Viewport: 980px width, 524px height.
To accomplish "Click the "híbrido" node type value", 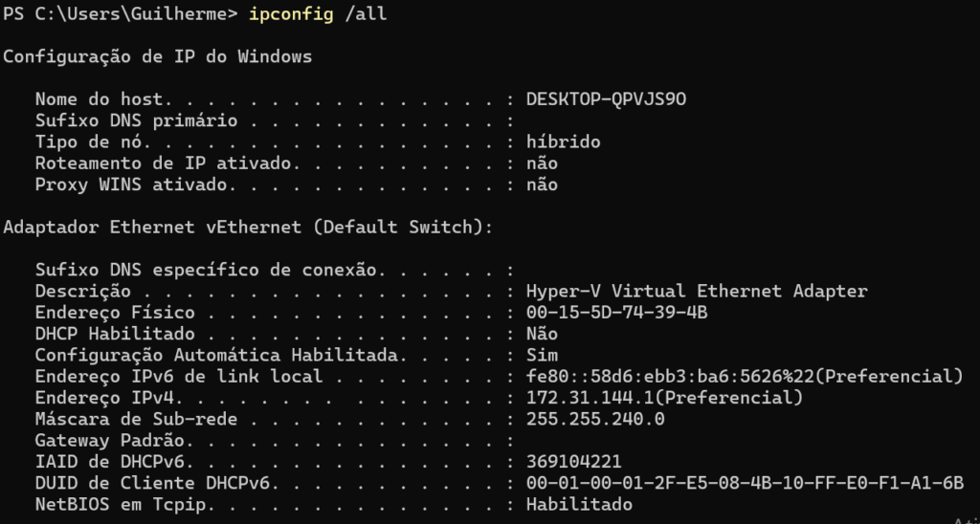I will pos(564,142).
